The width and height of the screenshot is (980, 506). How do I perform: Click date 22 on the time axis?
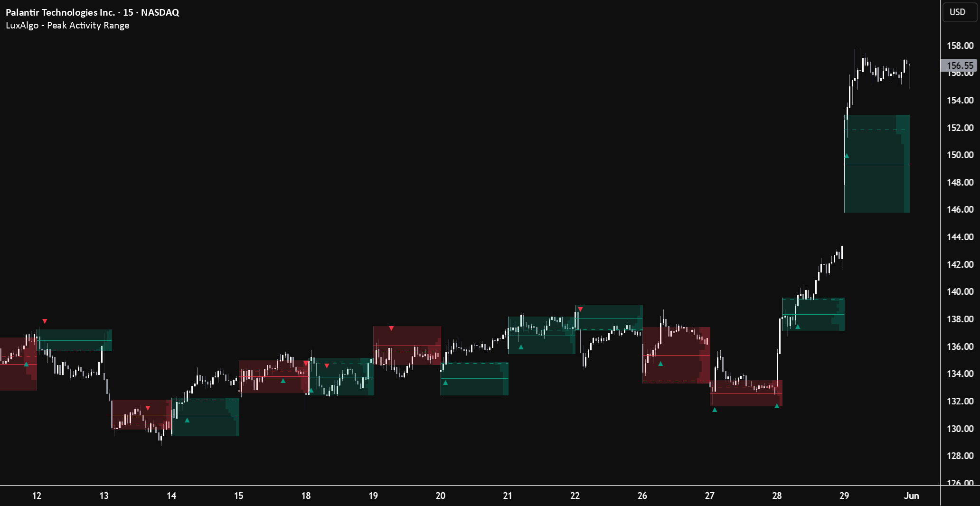(x=575, y=496)
